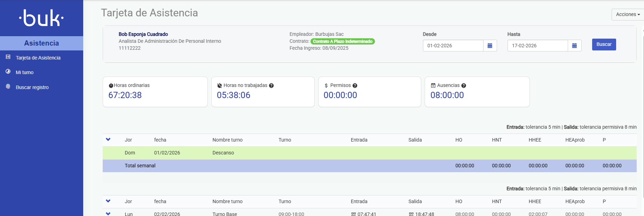Image resolution: width=644 pixels, height=216 pixels.
Task: Expand the Lun 02/02/2026 row chevron
Action: [x=108, y=214]
